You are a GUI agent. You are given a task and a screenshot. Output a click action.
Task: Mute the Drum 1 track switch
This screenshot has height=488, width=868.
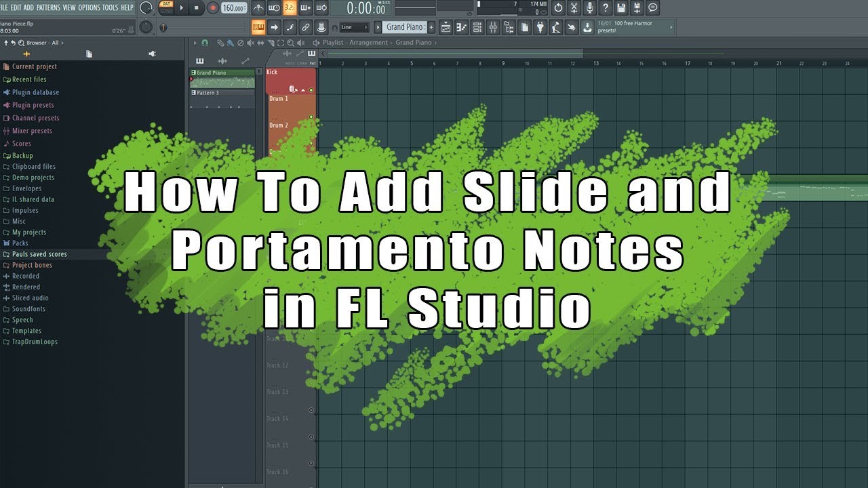pyautogui.click(x=311, y=117)
